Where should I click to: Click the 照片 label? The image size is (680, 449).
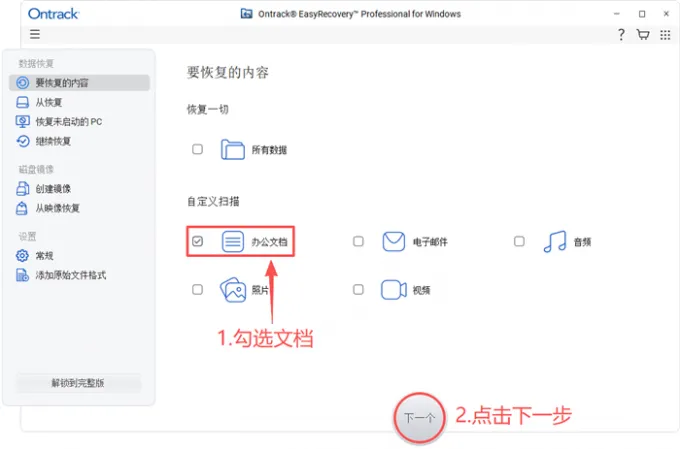point(260,290)
